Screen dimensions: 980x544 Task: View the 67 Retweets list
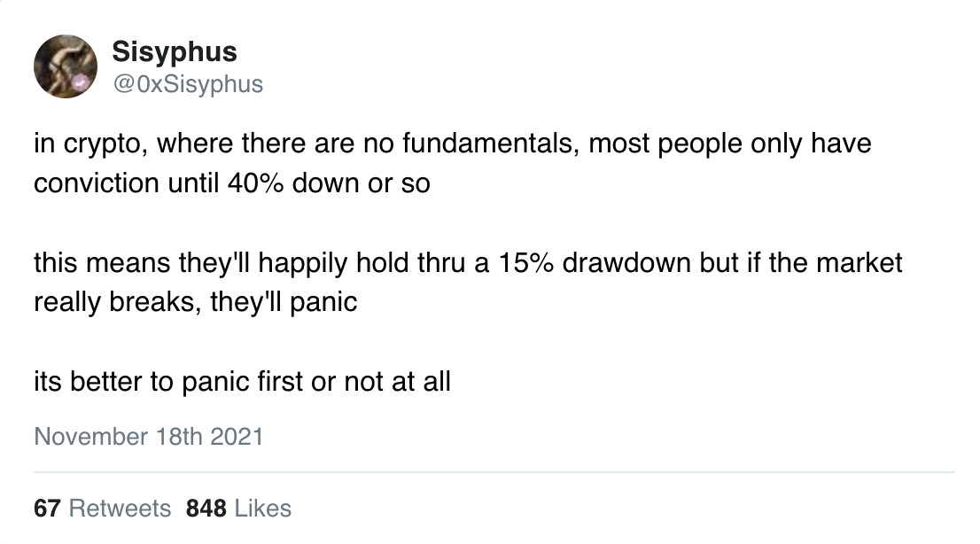click(x=103, y=509)
